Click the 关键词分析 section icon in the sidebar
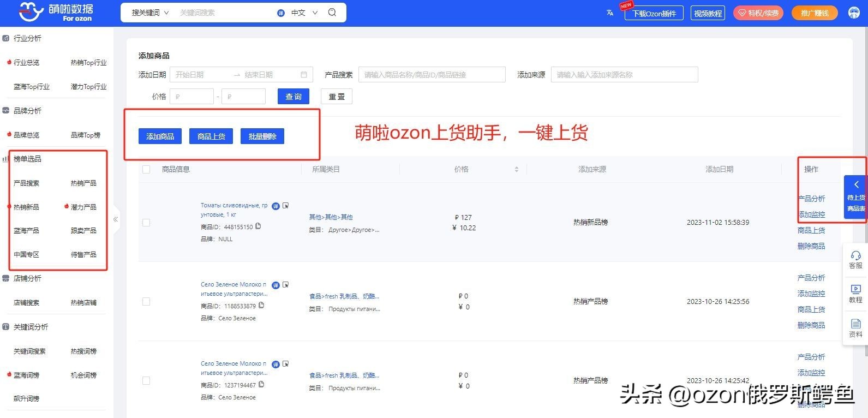Image resolution: width=868 pixels, height=418 pixels. pyautogui.click(x=6, y=327)
